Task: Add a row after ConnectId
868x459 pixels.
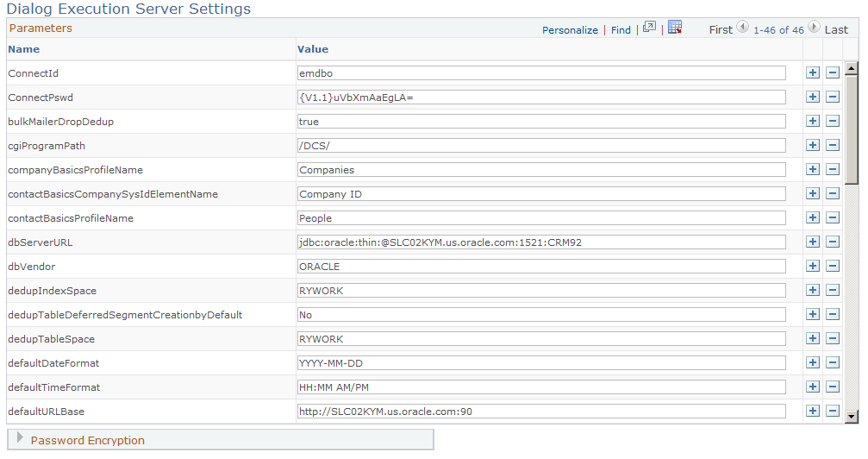Action: click(x=813, y=72)
